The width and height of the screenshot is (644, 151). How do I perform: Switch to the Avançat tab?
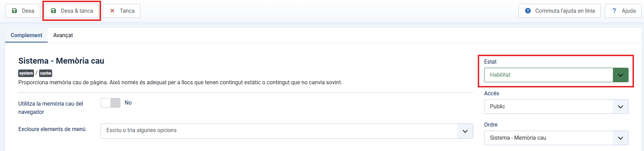pos(63,35)
